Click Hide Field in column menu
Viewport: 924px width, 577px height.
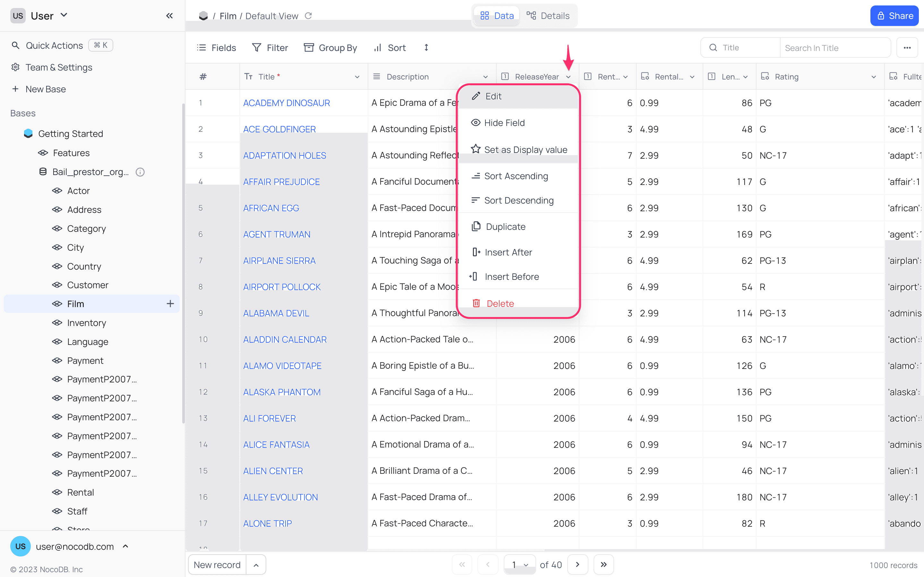[504, 123]
